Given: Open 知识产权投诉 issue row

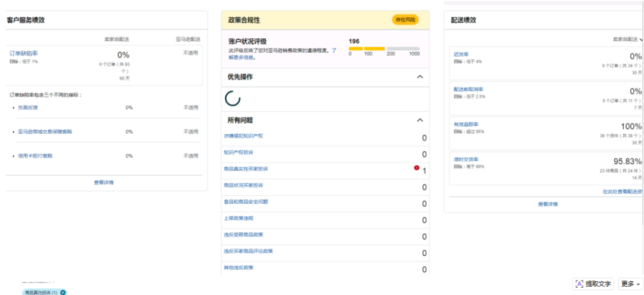Looking at the screenshot, I should pos(325,154).
